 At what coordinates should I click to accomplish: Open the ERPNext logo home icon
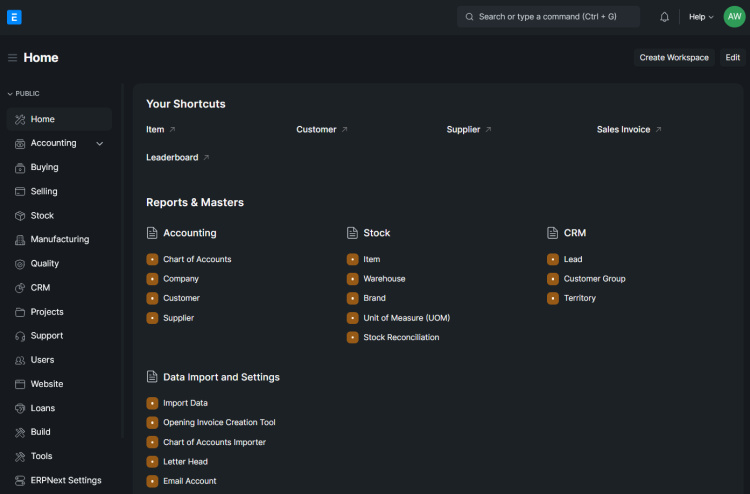[x=14, y=17]
